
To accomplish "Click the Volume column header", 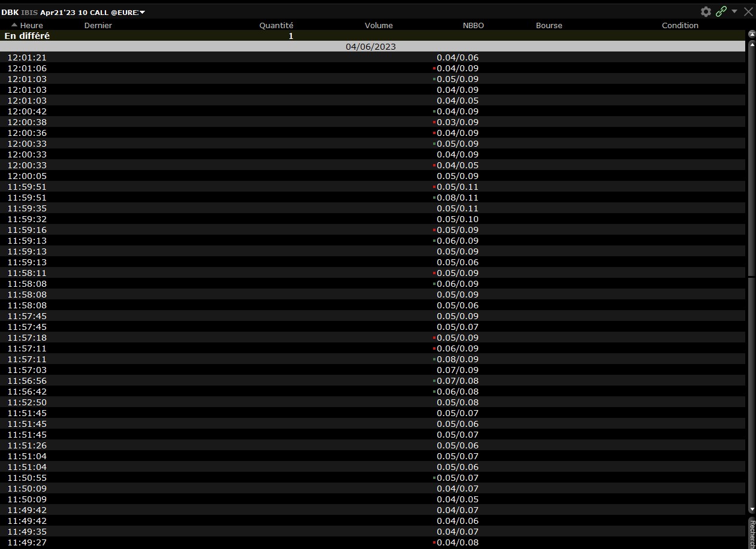I will click(379, 25).
